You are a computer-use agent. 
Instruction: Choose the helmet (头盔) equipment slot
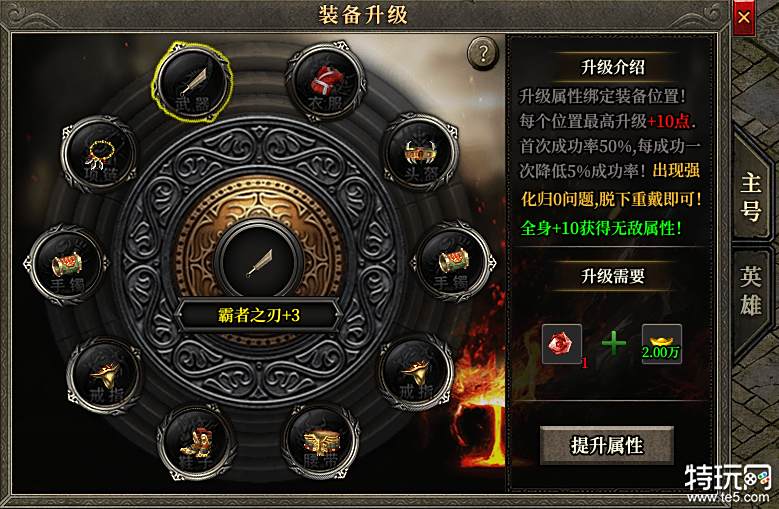tap(420, 153)
